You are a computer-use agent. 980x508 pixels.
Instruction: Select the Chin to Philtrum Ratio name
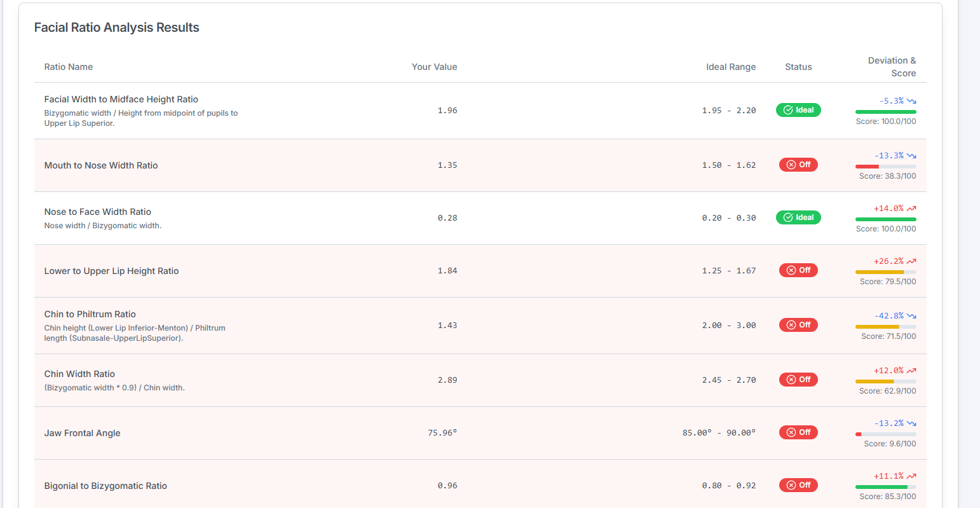coord(90,314)
